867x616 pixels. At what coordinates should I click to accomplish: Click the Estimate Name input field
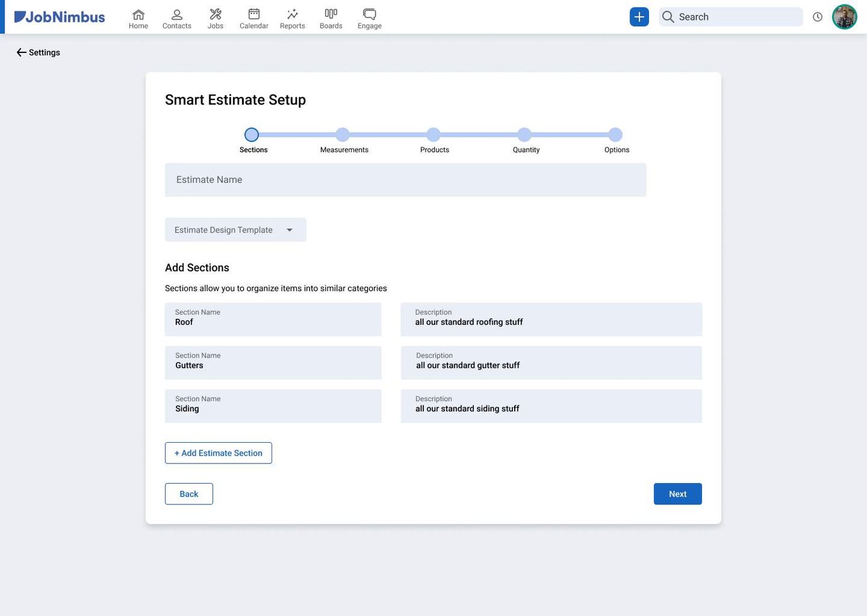(x=405, y=180)
